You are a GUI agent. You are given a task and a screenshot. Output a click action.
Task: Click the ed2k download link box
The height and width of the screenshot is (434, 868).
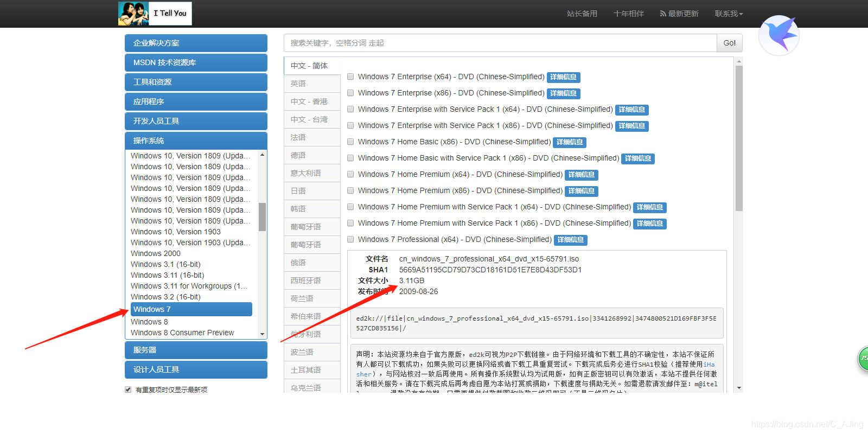tap(537, 323)
